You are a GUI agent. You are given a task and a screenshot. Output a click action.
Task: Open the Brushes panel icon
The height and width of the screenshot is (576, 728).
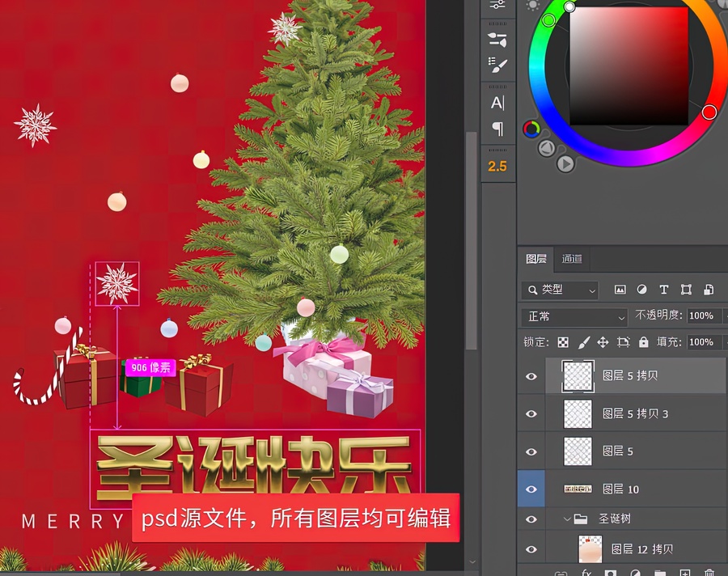point(497,65)
